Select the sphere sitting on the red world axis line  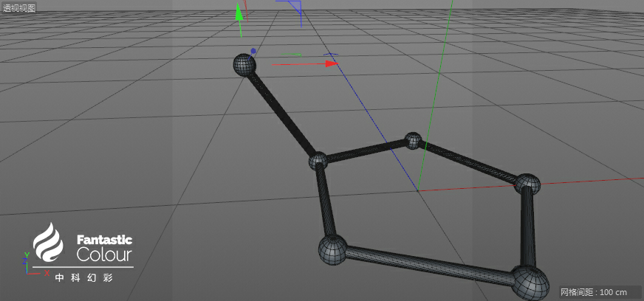click(528, 184)
